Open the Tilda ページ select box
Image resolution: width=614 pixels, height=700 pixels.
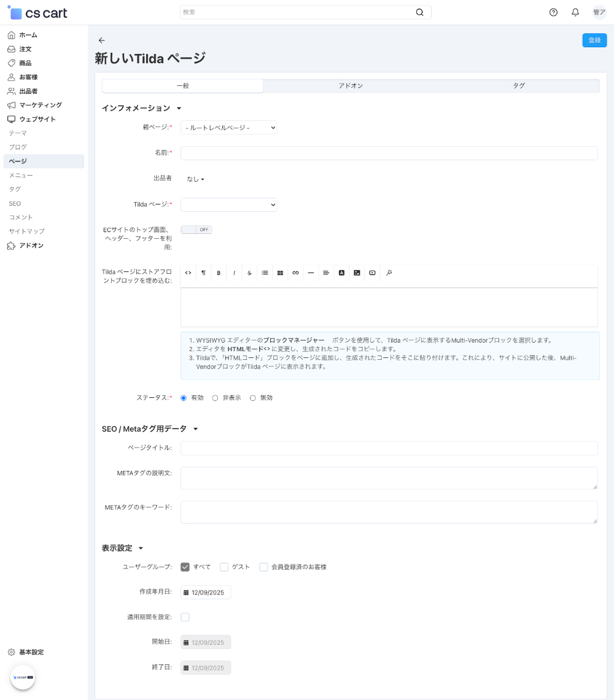tap(228, 204)
